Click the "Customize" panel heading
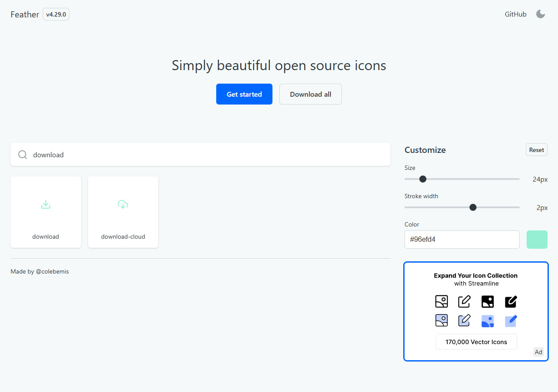558x392 pixels. [425, 150]
